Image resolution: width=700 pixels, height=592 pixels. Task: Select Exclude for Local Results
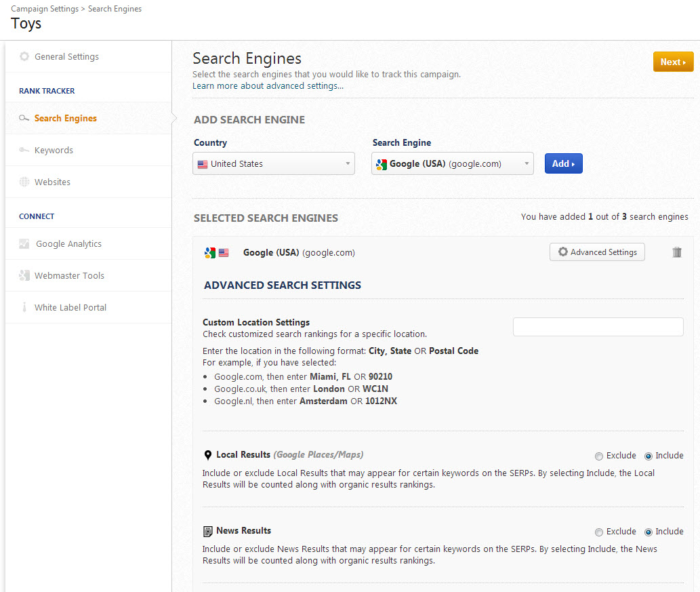click(x=599, y=456)
